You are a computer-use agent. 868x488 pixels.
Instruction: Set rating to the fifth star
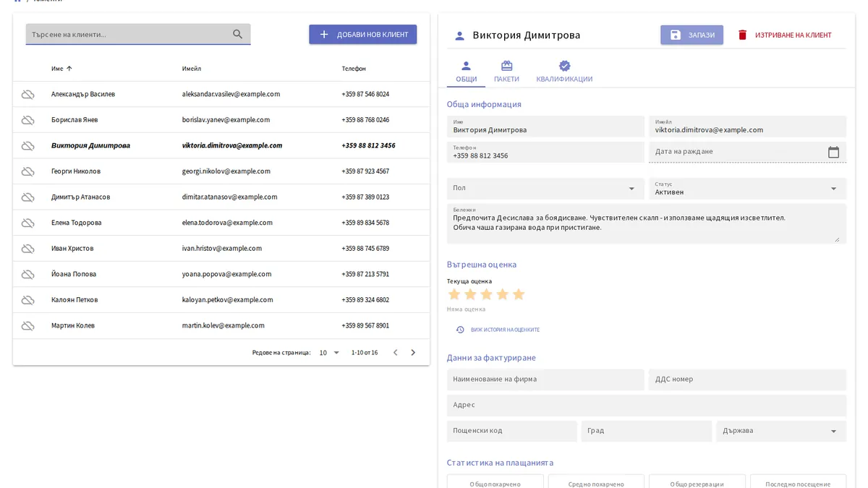(519, 294)
